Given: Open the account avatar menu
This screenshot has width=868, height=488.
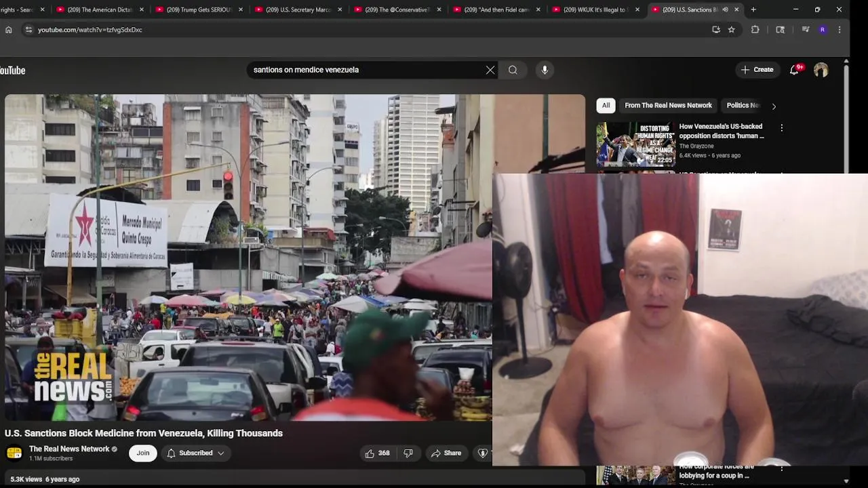Looking at the screenshot, I should click(821, 70).
